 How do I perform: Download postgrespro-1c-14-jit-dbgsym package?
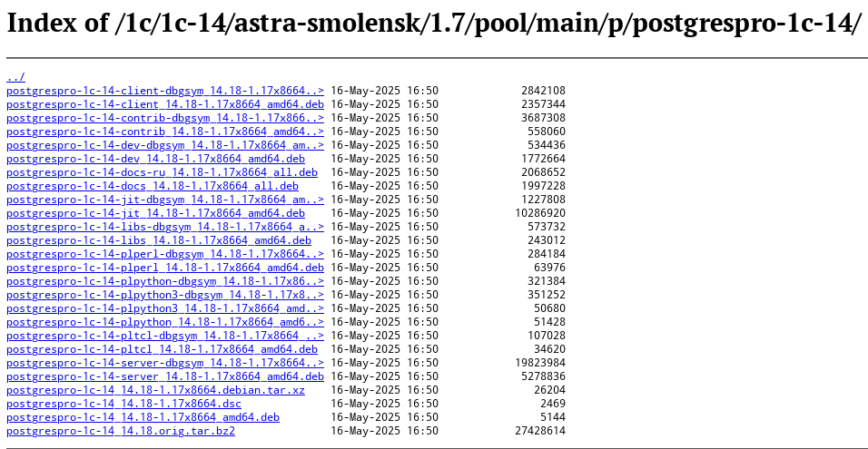coord(165,200)
